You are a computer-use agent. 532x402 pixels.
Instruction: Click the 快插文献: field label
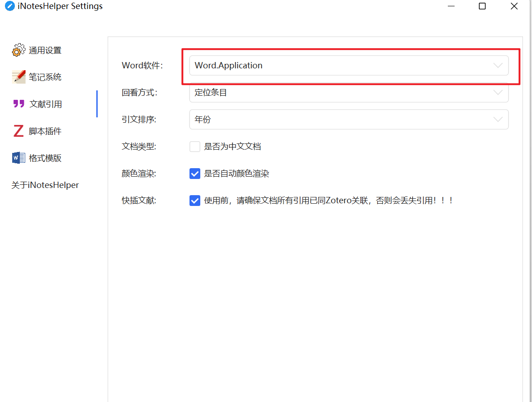(x=139, y=200)
